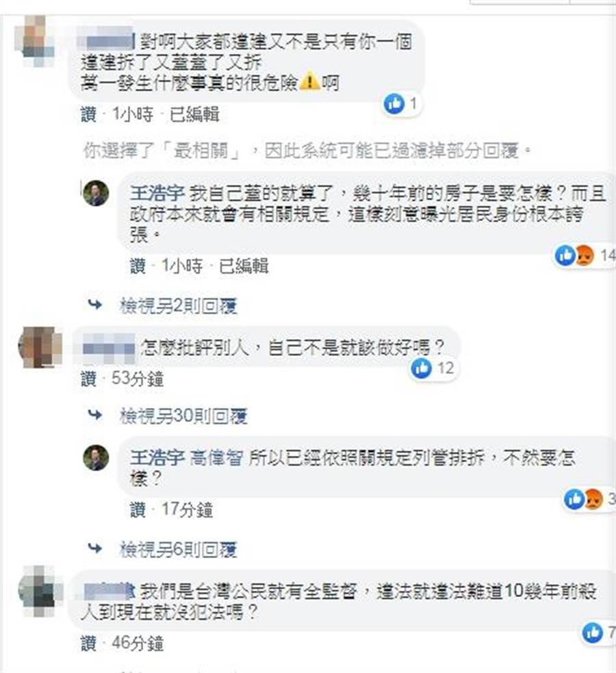The height and width of the screenshot is (673, 616).
Task: Click 王浩宇's avatar next to the 17分鐘 reply
Action: point(96,458)
